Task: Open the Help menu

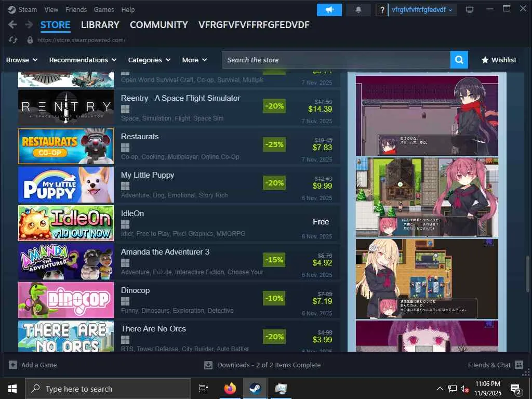Action: [128, 9]
